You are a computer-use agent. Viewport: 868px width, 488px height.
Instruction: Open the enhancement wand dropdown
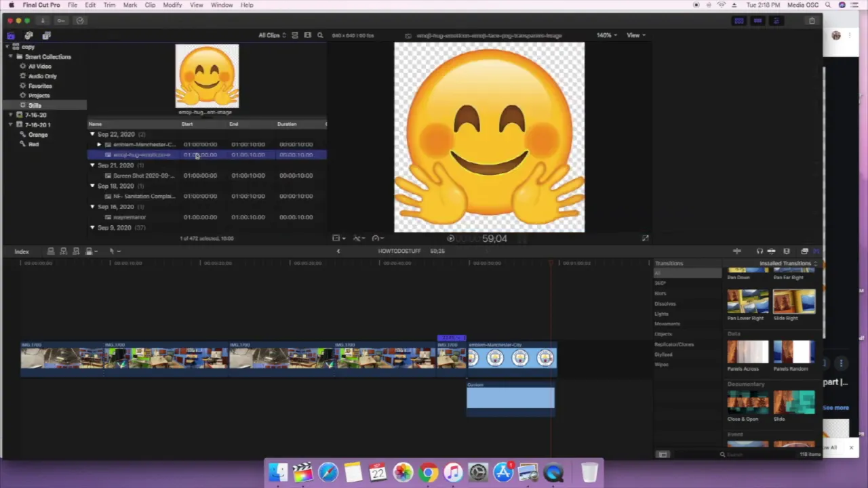click(358, 239)
